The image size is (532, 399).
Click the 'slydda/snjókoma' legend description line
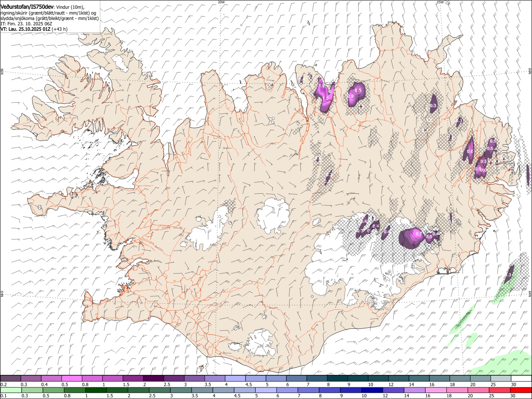(49, 18)
